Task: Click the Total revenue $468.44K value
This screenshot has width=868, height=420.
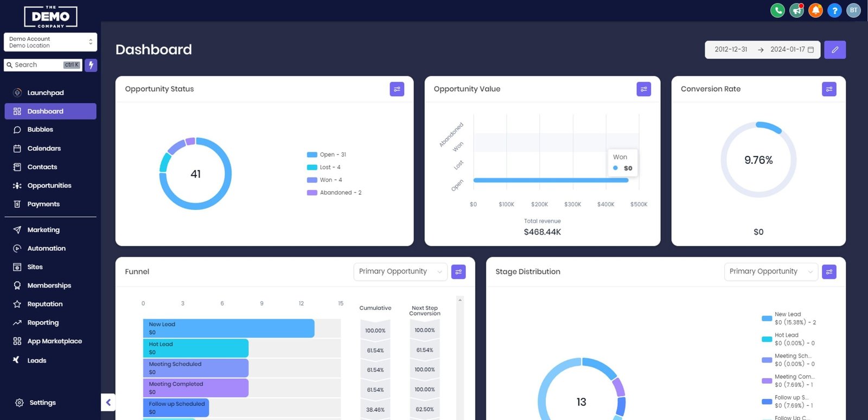Action: pos(542,232)
